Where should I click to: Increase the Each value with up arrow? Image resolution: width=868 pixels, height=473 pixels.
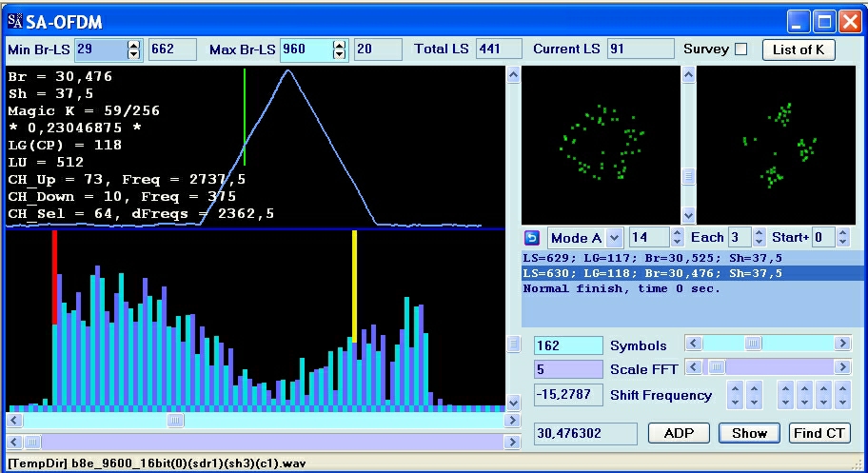(x=759, y=233)
